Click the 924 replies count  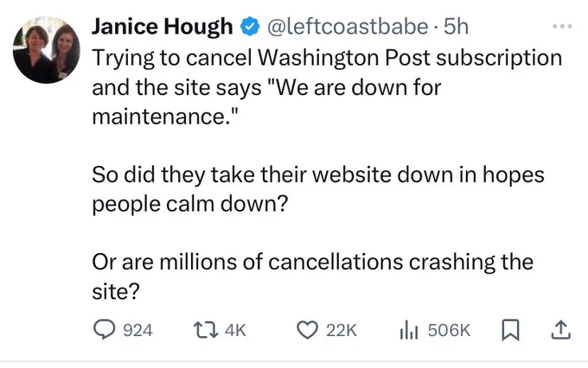coord(138,331)
